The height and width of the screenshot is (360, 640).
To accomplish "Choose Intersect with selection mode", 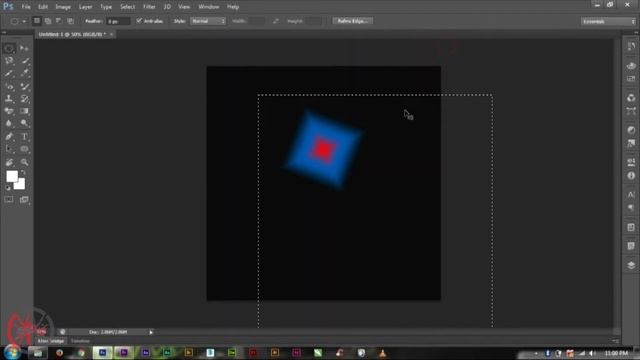I will pos(70,20).
